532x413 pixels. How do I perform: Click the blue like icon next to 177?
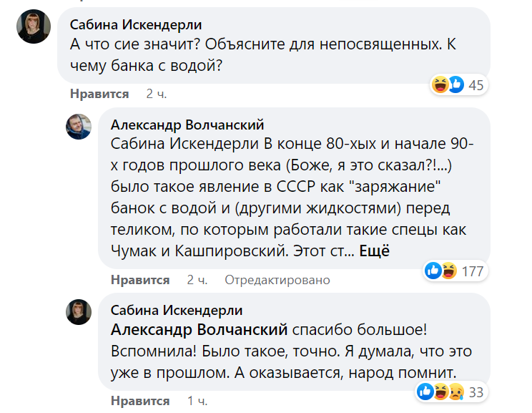pyautogui.click(x=433, y=271)
